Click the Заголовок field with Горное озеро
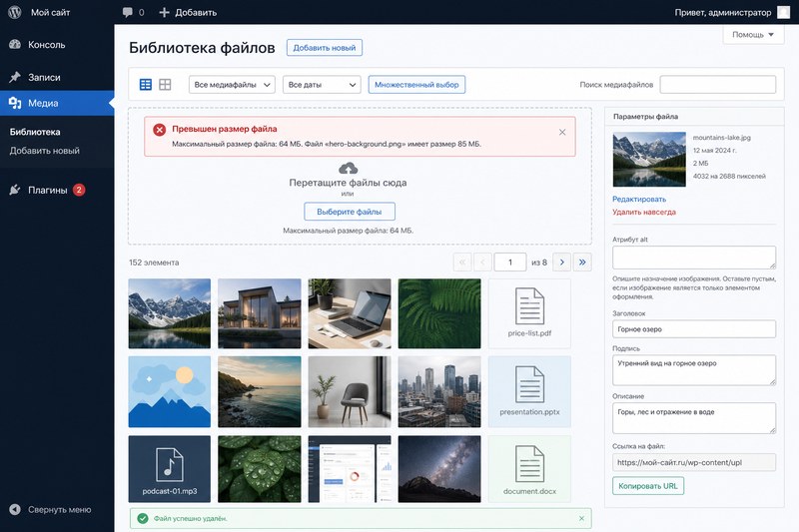This screenshot has width=799, height=532. pyautogui.click(x=694, y=328)
